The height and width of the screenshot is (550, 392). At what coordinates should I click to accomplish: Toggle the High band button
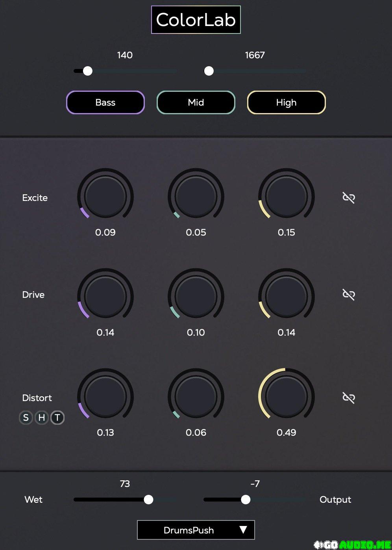287,102
